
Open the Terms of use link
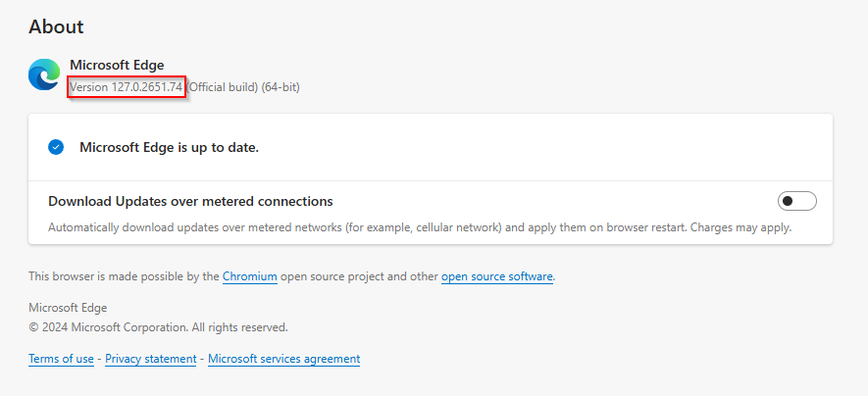coord(61,359)
